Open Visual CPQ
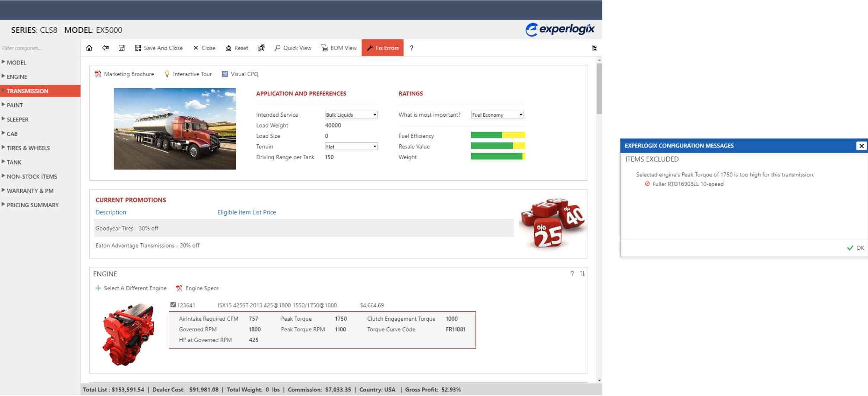The width and height of the screenshot is (868, 396). (x=240, y=74)
